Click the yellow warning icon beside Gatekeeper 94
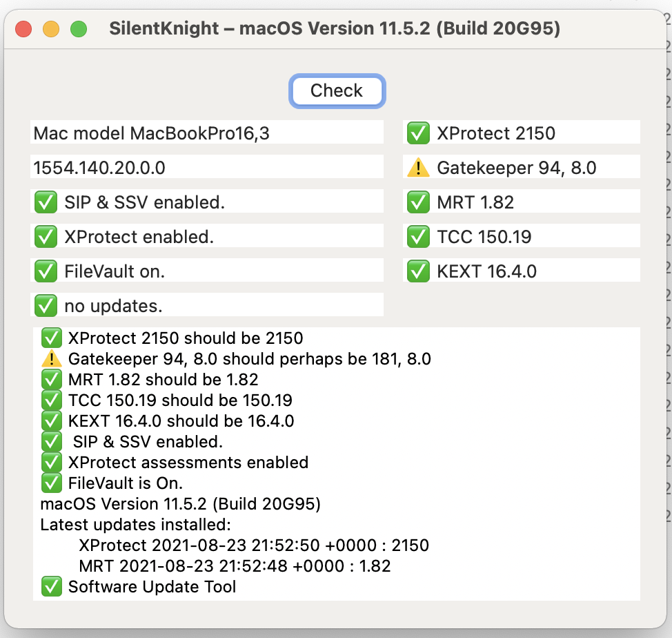 [418, 168]
